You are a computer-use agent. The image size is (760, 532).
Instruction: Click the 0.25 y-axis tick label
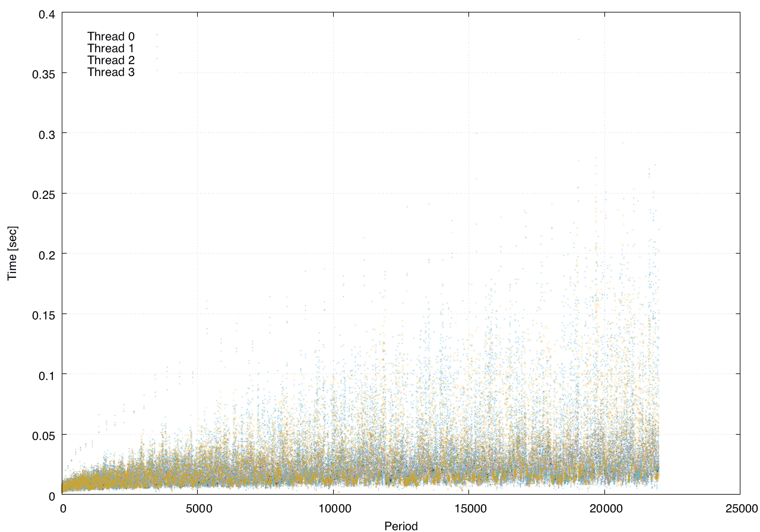(43, 194)
